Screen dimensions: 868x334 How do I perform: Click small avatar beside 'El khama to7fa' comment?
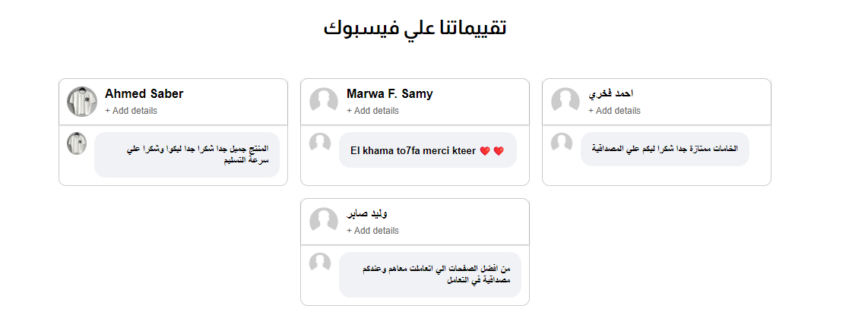320,143
